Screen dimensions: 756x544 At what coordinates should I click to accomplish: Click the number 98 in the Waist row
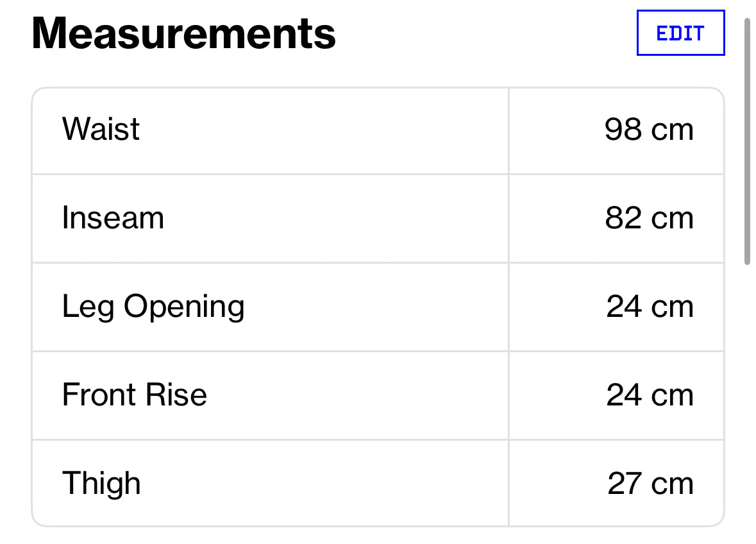623,129
